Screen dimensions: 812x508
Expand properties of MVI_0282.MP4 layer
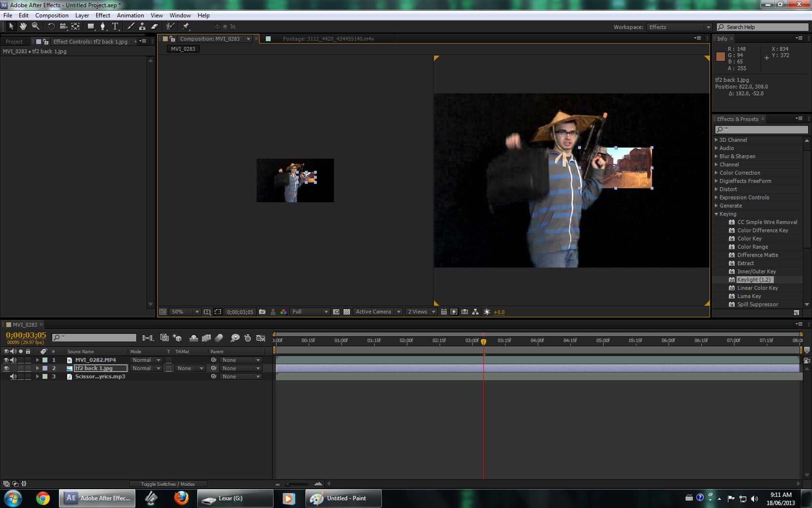(x=37, y=360)
